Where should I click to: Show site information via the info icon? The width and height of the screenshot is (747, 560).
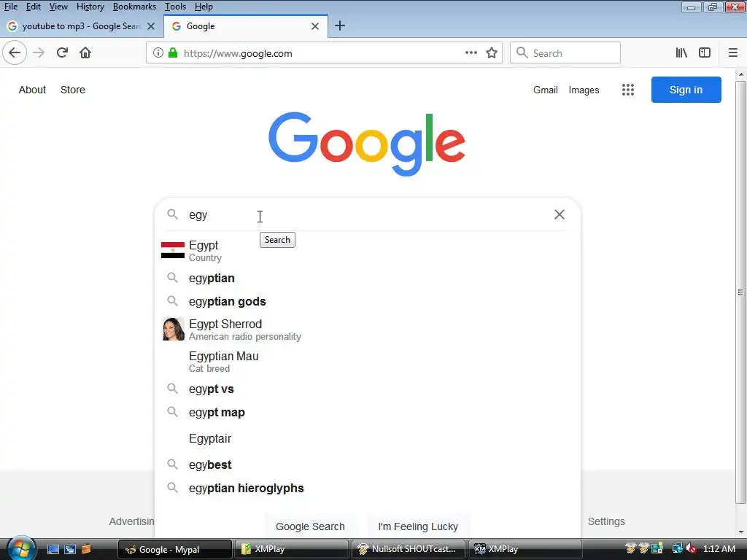point(158,52)
